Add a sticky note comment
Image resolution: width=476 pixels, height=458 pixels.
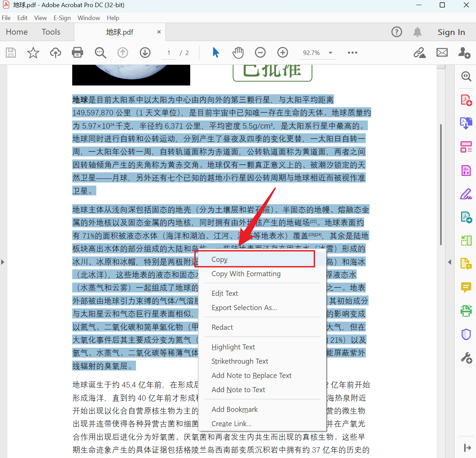click(466, 287)
